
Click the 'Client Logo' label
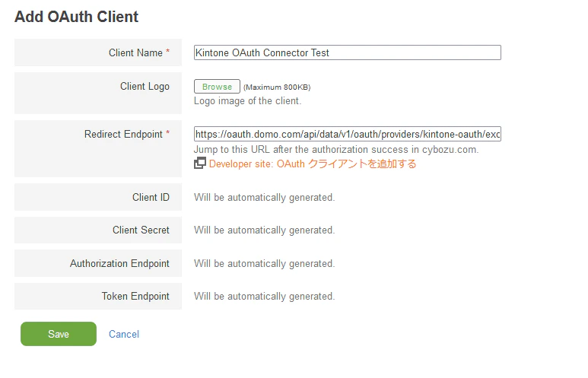click(x=145, y=86)
